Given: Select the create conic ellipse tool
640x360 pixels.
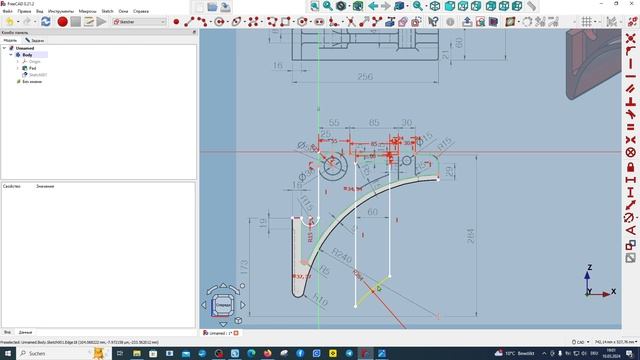Looking at the screenshot, I should coord(236,22).
